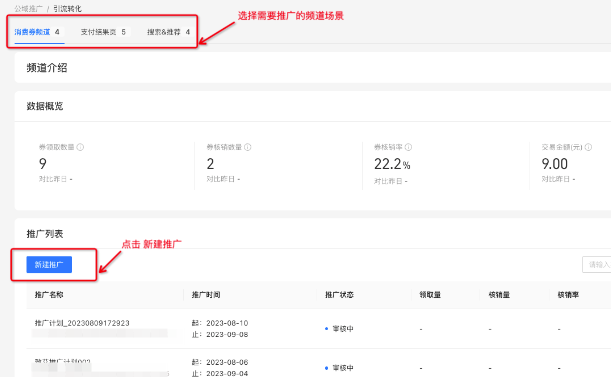Click 券领取数量 value 9
The height and width of the screenshot is (377, 611).
[x=43, y=164]
